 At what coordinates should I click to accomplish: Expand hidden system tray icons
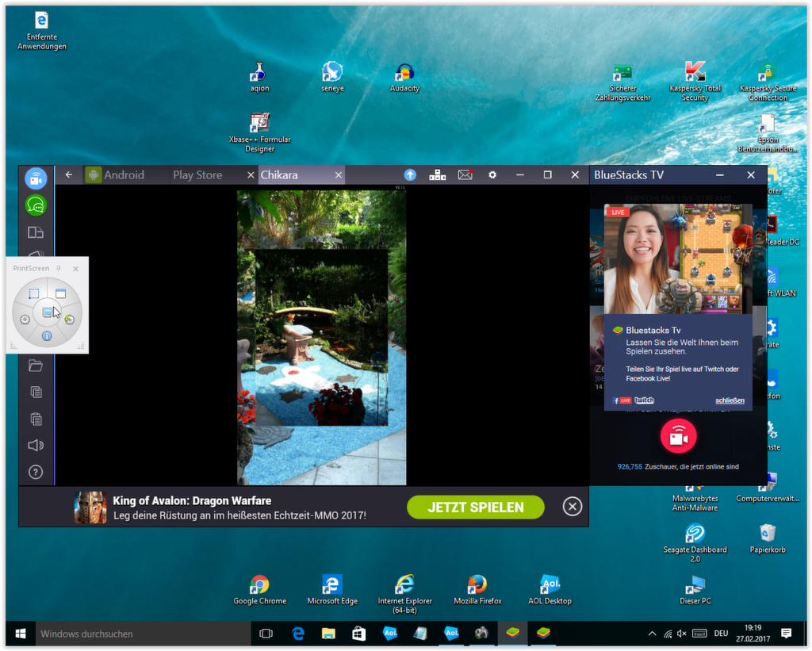pyautogui.click(x=652, y=634)
